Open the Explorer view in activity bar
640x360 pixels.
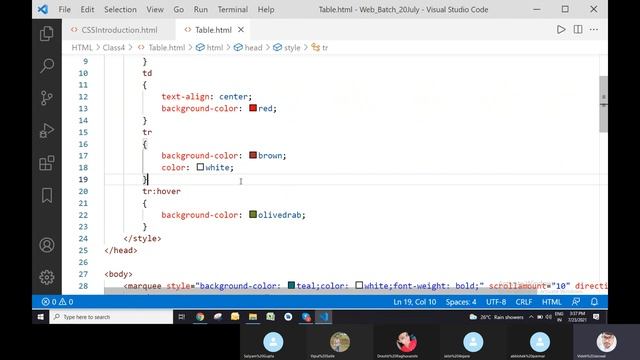click(47, 33)
